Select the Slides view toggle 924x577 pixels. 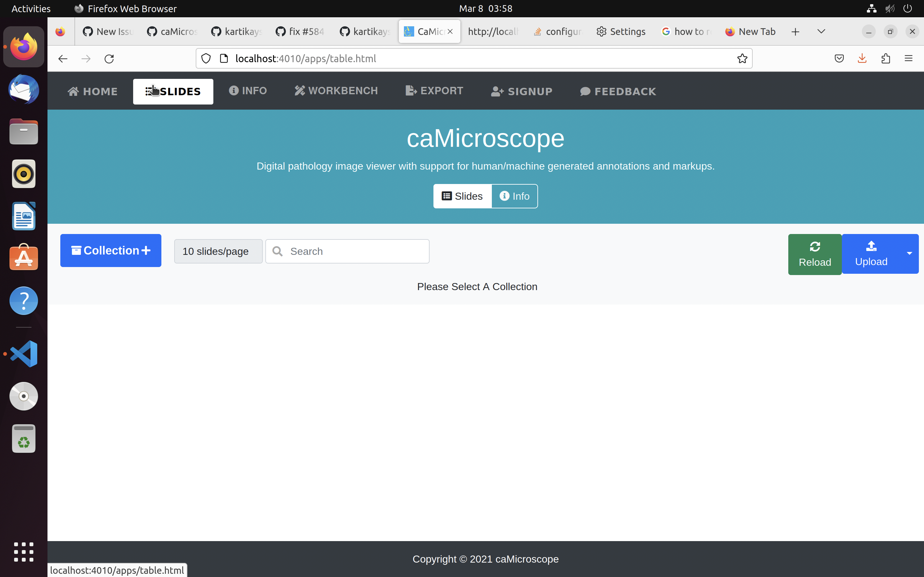pos(462,196)
